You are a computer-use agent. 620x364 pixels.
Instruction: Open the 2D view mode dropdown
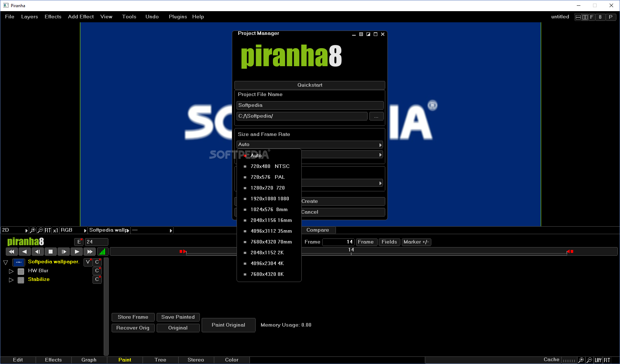(x=15, y=230)
